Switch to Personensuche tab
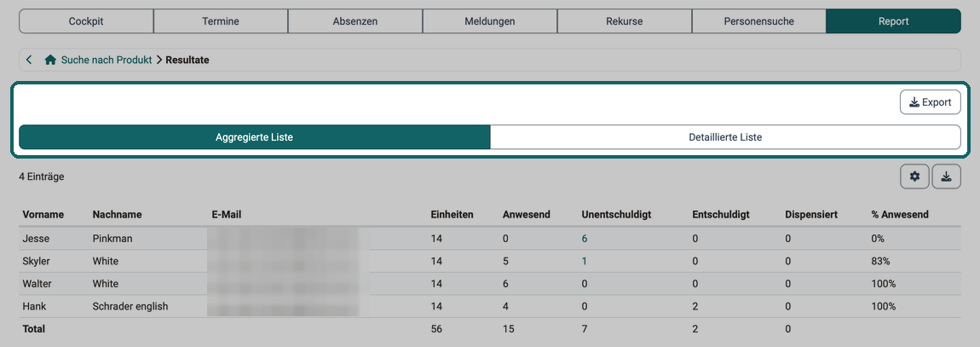 point(758,21)
